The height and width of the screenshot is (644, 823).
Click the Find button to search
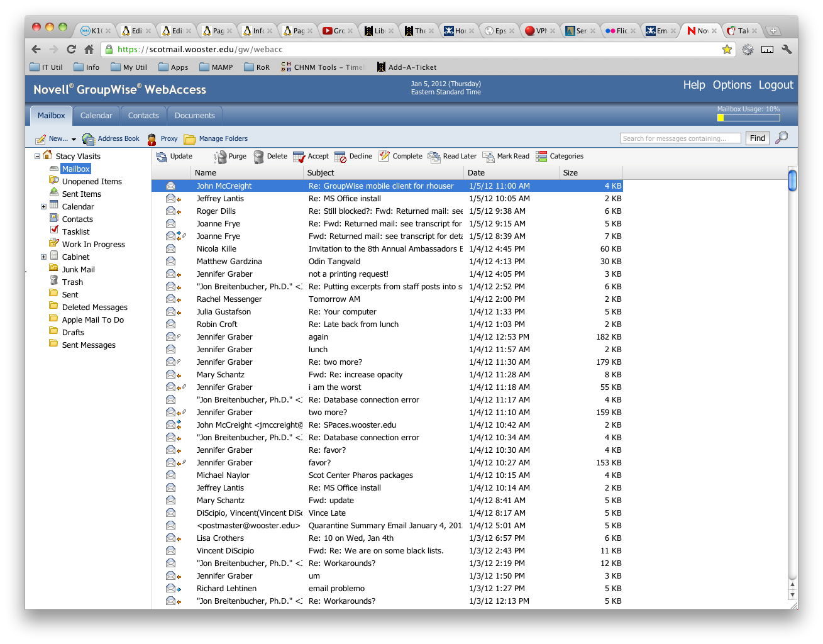757,138
